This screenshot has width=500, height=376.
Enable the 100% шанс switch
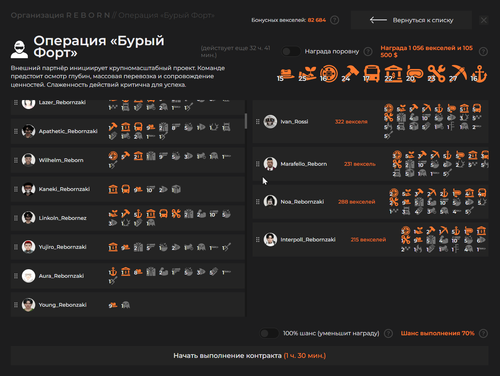269,333
